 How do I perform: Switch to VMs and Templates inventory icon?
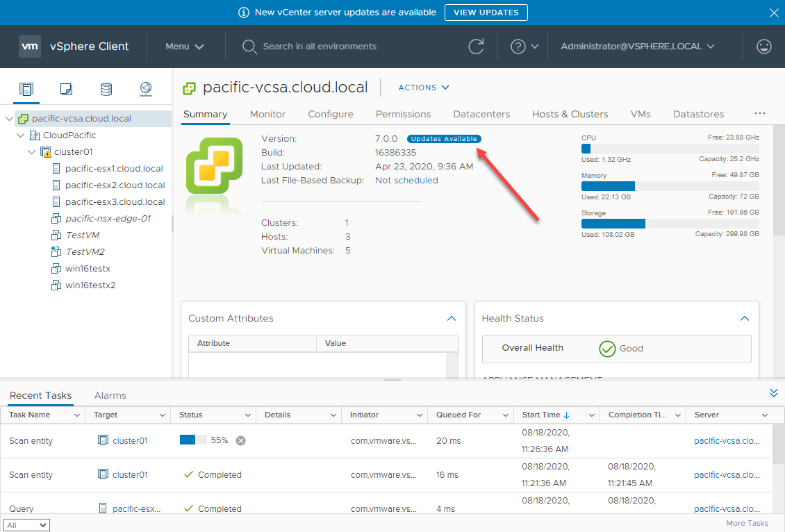point(66,88)
